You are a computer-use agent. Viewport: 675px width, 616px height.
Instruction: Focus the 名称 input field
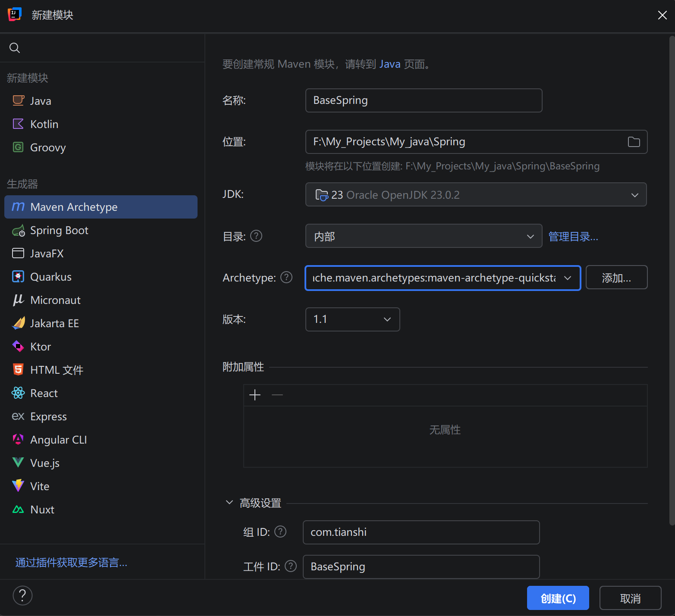pos(424,100)
